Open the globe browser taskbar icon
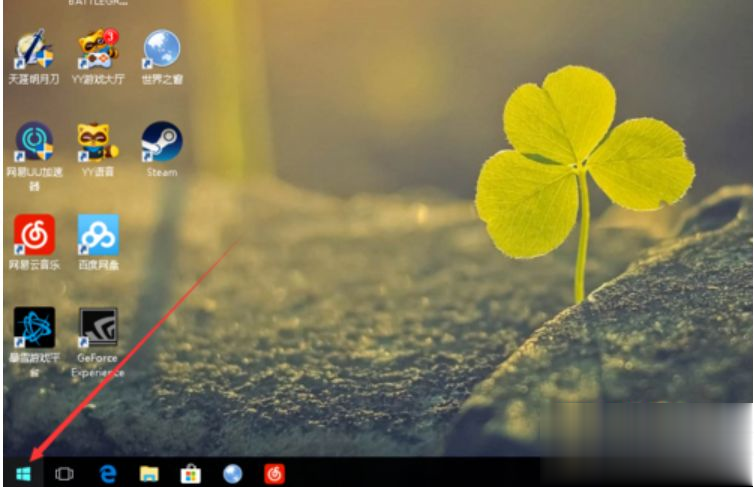This screenshot has height=487, width=754. (x=233, y=474)
